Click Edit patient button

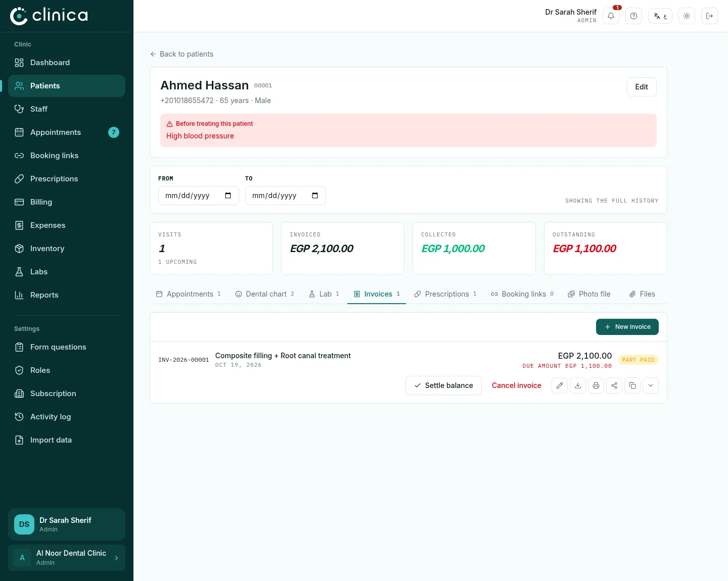(x=642, y=87)
